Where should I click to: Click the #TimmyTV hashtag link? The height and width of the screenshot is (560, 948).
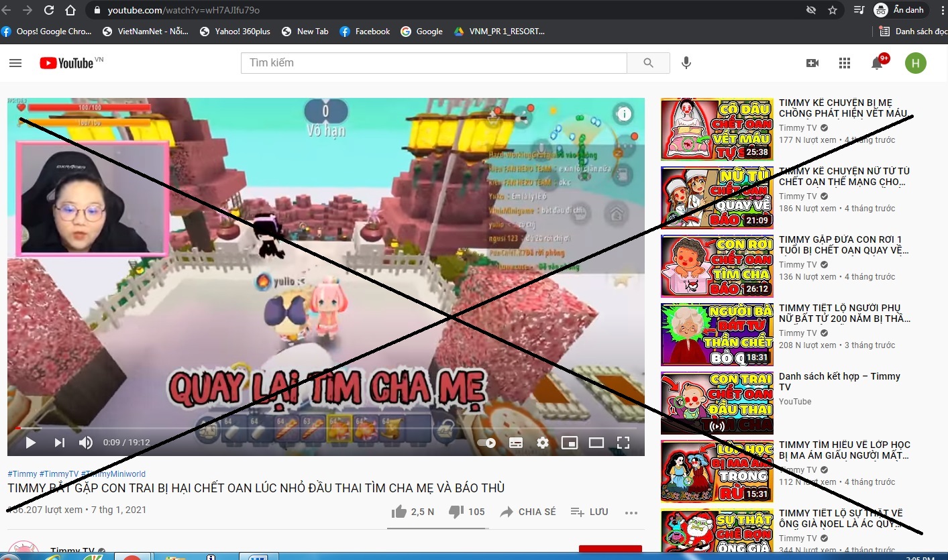tap(59, 474)
